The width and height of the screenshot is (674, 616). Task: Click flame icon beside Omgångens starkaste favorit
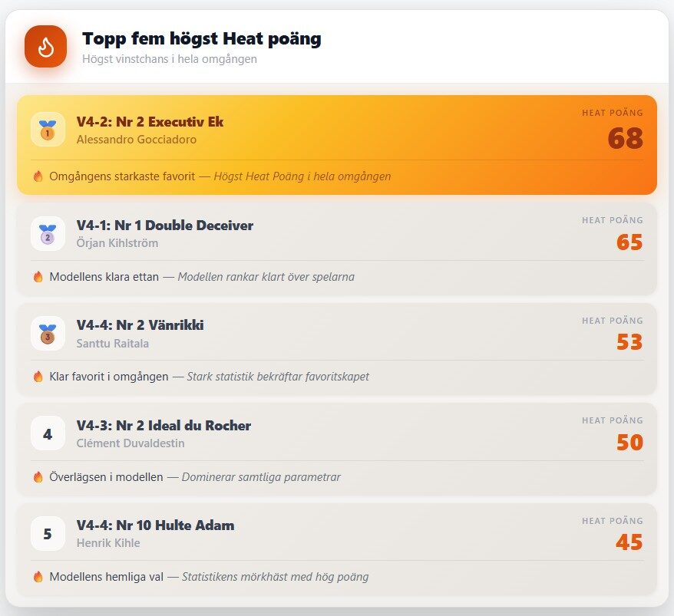[x=38, y=176]
